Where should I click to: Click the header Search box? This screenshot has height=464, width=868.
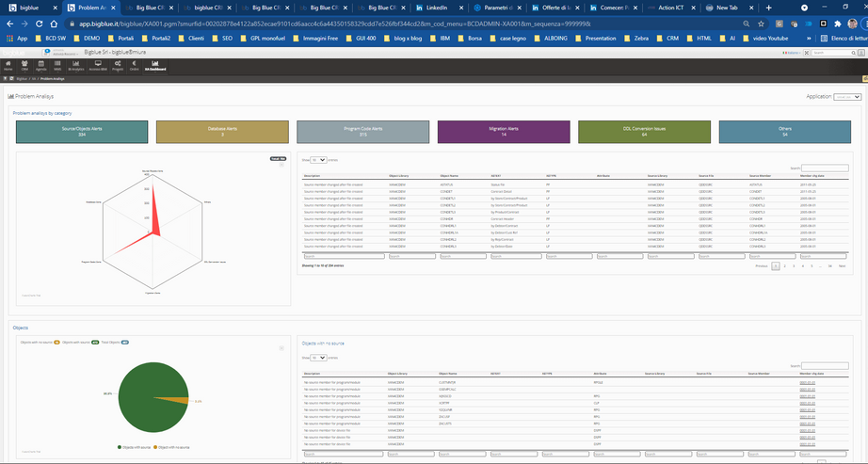834,53
